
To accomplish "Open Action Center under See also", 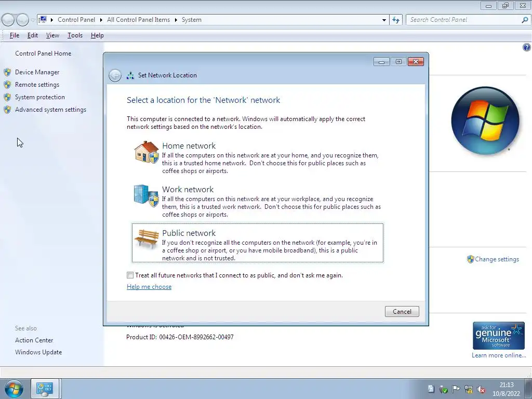I will [34, 340].
